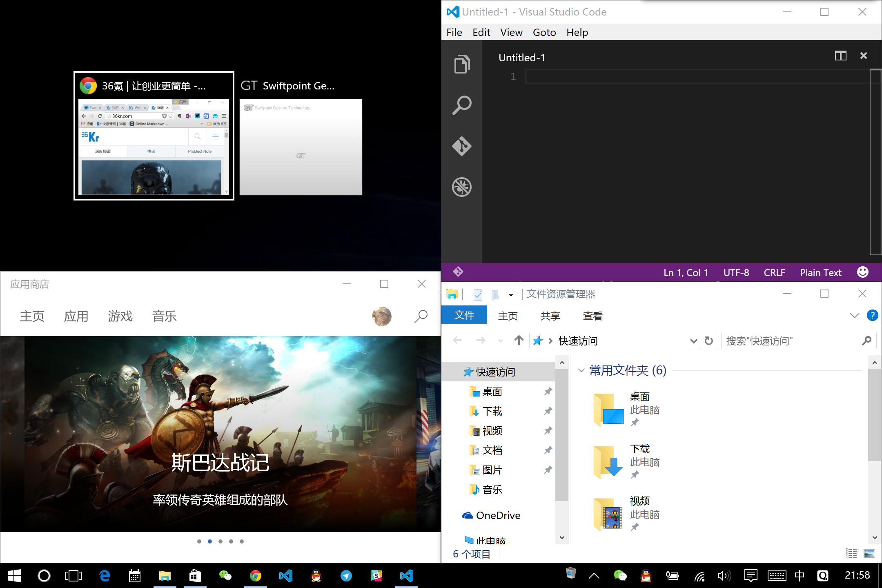Open the Explorer view in VS Code
882x588 pixels.
(x=461, y=64)
